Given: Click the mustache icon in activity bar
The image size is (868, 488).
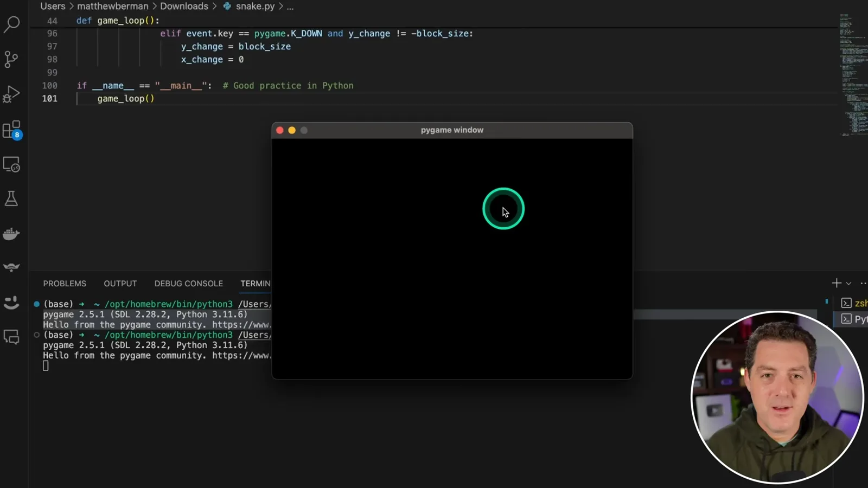Looking at the screenshot, I should pos(11,267).
